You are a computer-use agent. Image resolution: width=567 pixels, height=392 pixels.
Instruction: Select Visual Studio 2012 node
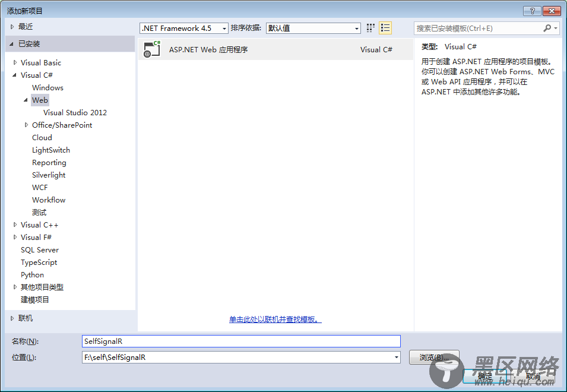pyautogui.click(x=75, y=112)
